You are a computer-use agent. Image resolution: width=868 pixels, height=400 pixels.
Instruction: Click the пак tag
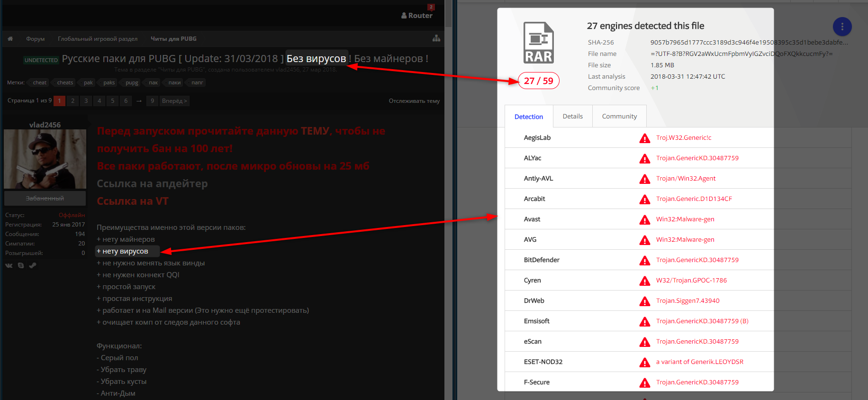pyautogui.click(x=153, y=82)
